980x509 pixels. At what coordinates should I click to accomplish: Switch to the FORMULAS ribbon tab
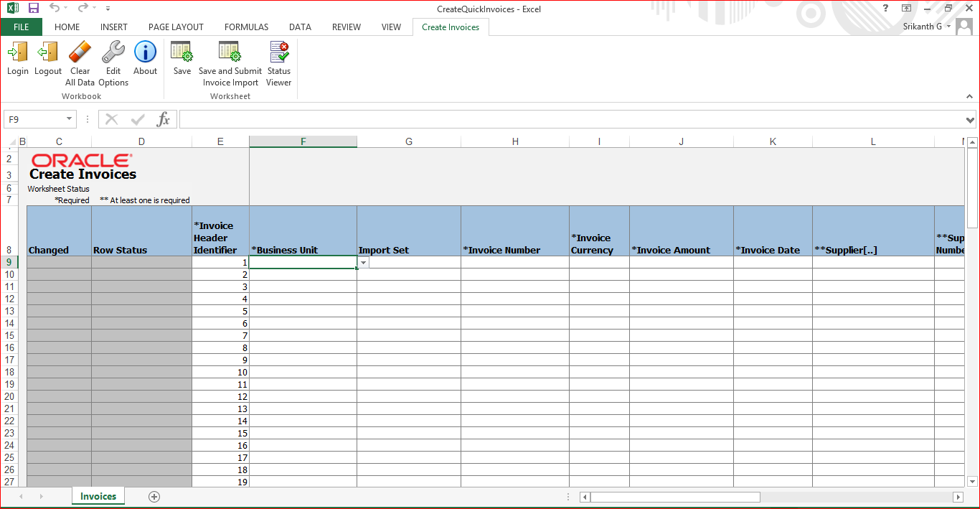pos(246,27)
